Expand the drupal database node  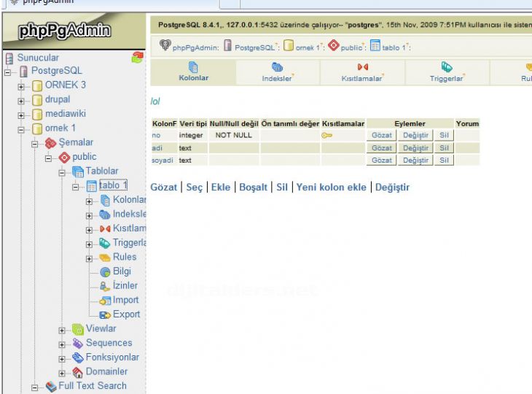point(21,101)
